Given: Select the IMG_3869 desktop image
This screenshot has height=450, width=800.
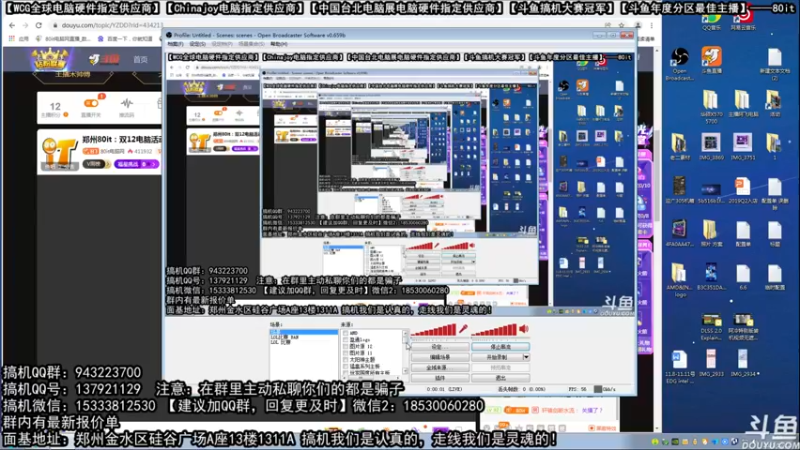Looking at the screenshot, I should click(711, 147).
